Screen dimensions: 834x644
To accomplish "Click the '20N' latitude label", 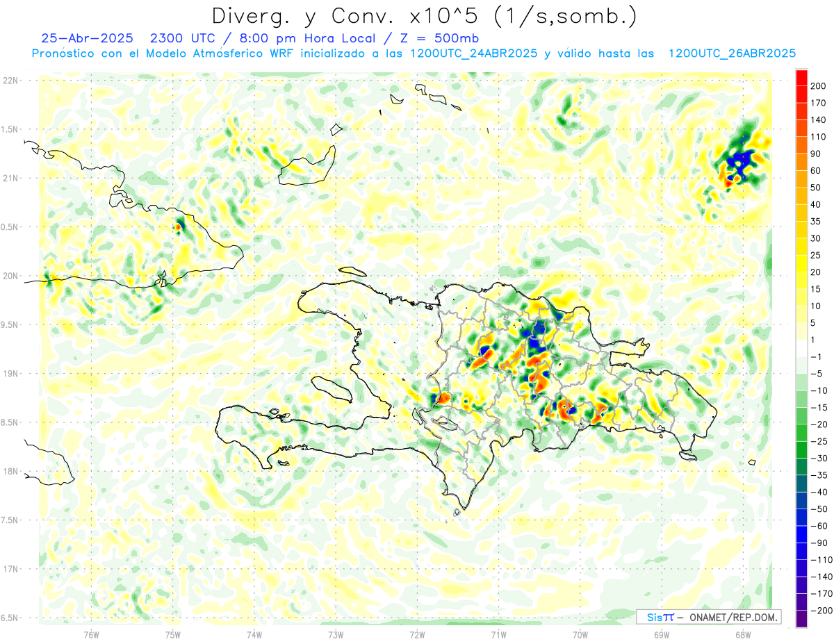I will 10,276.
